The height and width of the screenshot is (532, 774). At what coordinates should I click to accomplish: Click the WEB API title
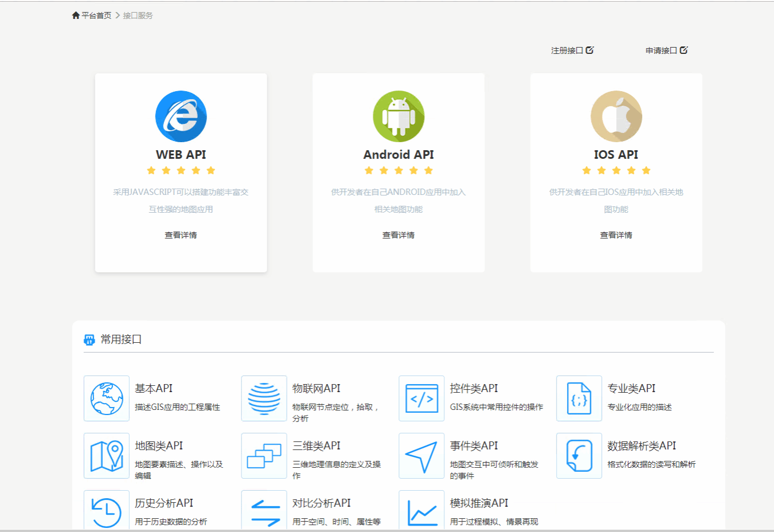pyautogui.click(x=181, y=155)
